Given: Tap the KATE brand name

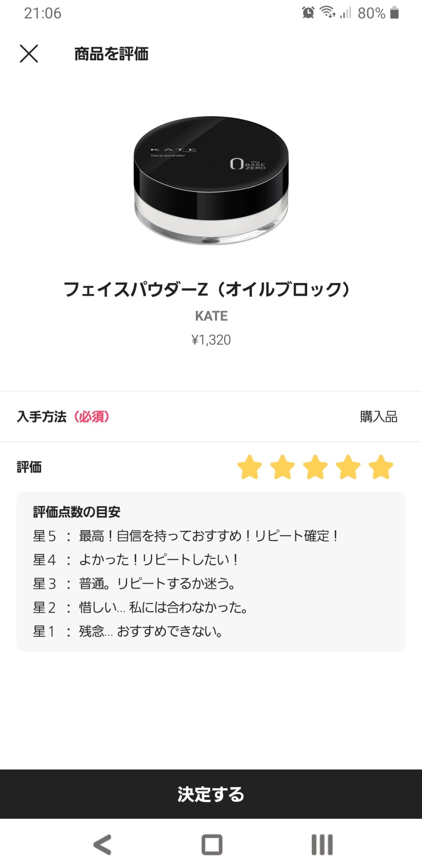Looking at the screenshot, I should pyautogui.click(x=211, y=316).
